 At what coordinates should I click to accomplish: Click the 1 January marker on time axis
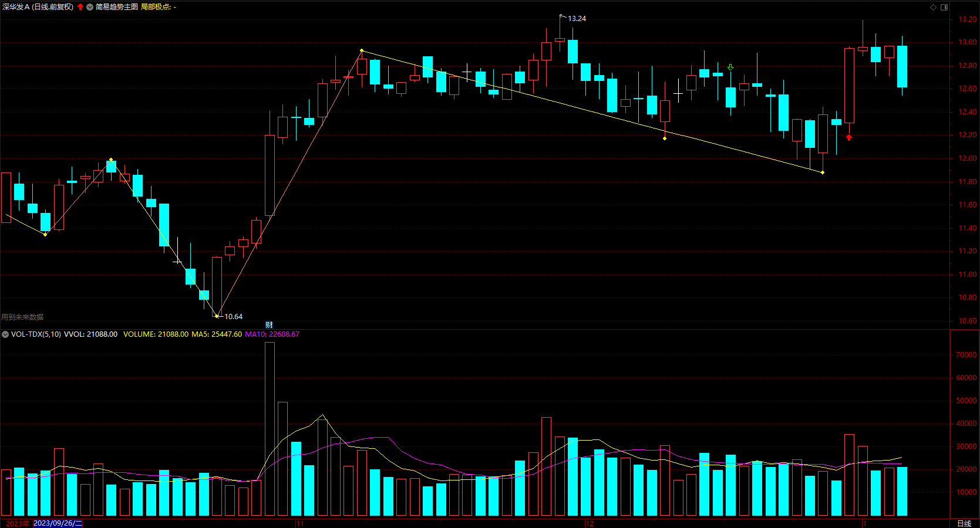tap(864, 523)
